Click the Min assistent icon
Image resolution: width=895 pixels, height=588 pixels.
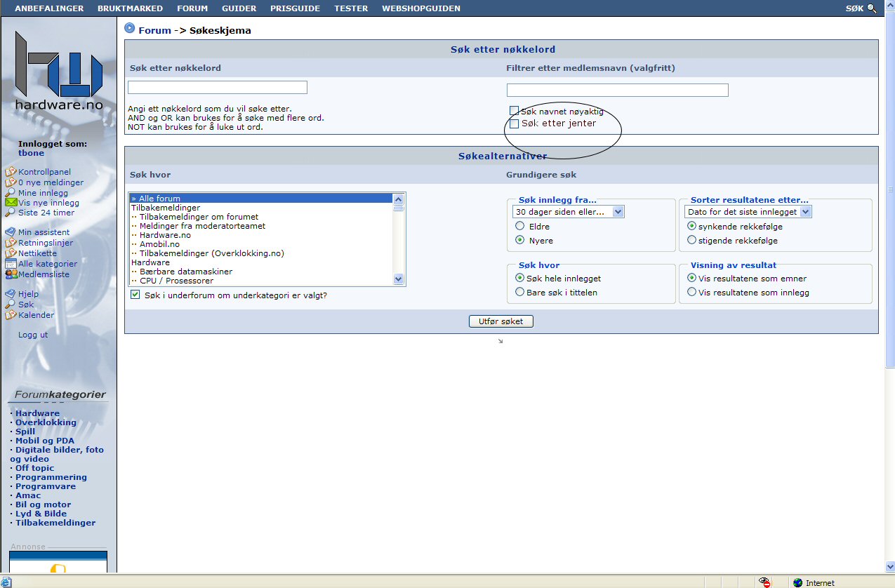(11, 232)
